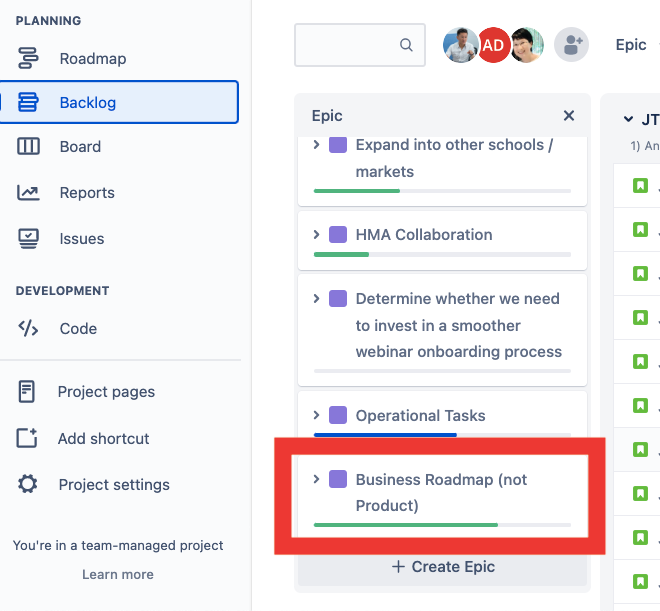Screen dimensions: 660x611
Task: Select the Backlog sidebar item
Action: [120, 102]
